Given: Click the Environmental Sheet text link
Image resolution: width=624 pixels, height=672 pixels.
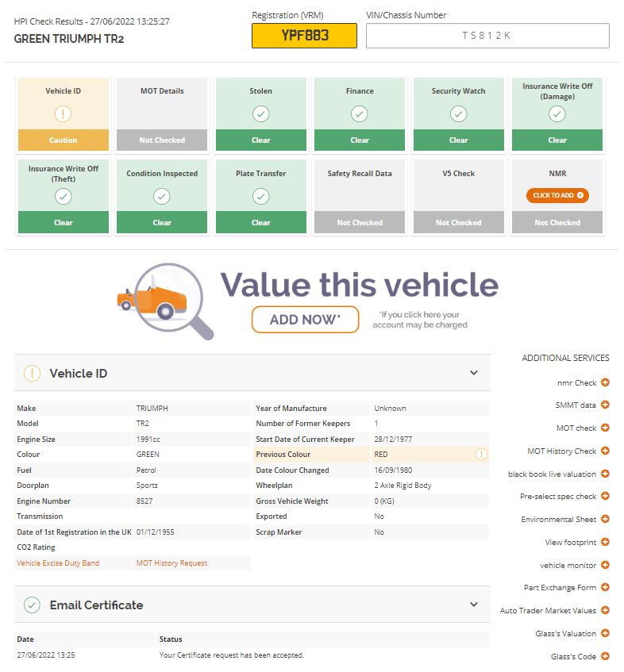Looking at the screenshot, I should (558, 520).
